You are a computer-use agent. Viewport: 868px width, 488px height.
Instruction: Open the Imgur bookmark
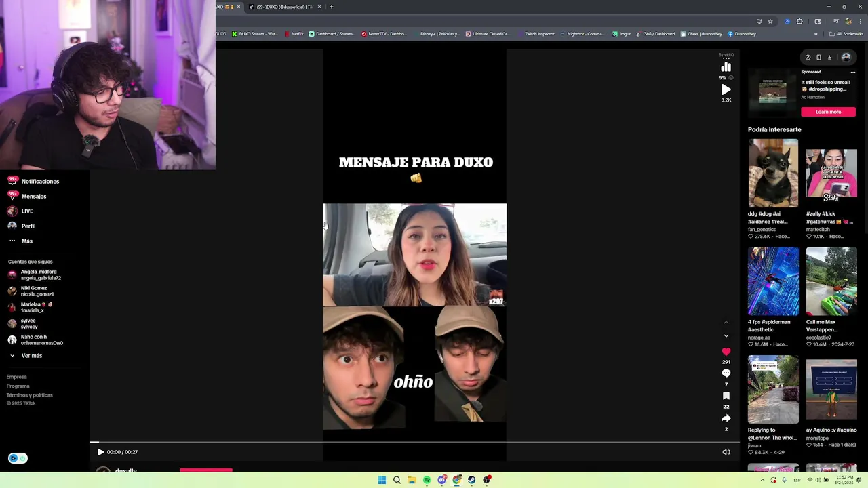click(x=621, y=34)
